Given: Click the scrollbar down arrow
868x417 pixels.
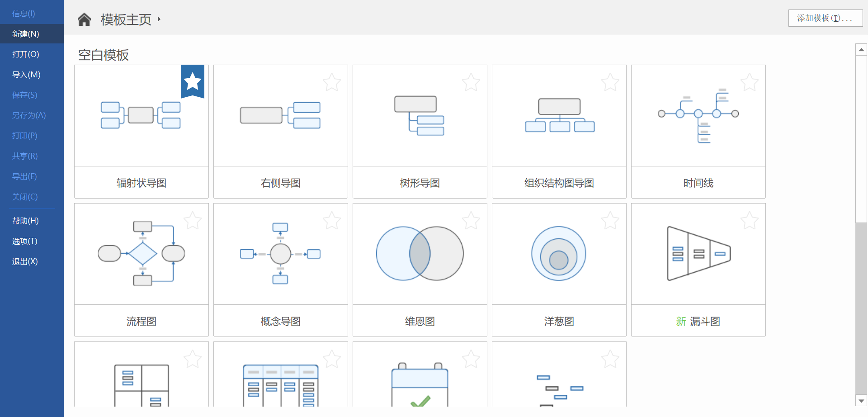Looking at the screenshot, I should pyautogui.click(x=861, y=401).
